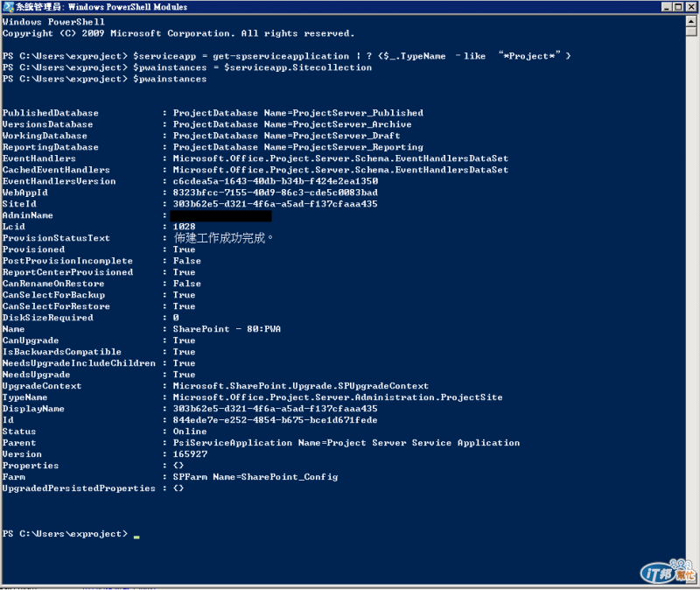Click the Farm value SharePoint_Config
The image size is (700, 590).
(x=255, y=477)
